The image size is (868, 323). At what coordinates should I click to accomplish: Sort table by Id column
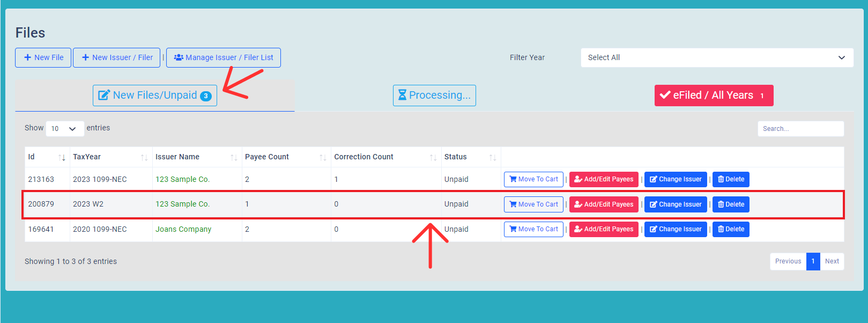click(47, 157)
